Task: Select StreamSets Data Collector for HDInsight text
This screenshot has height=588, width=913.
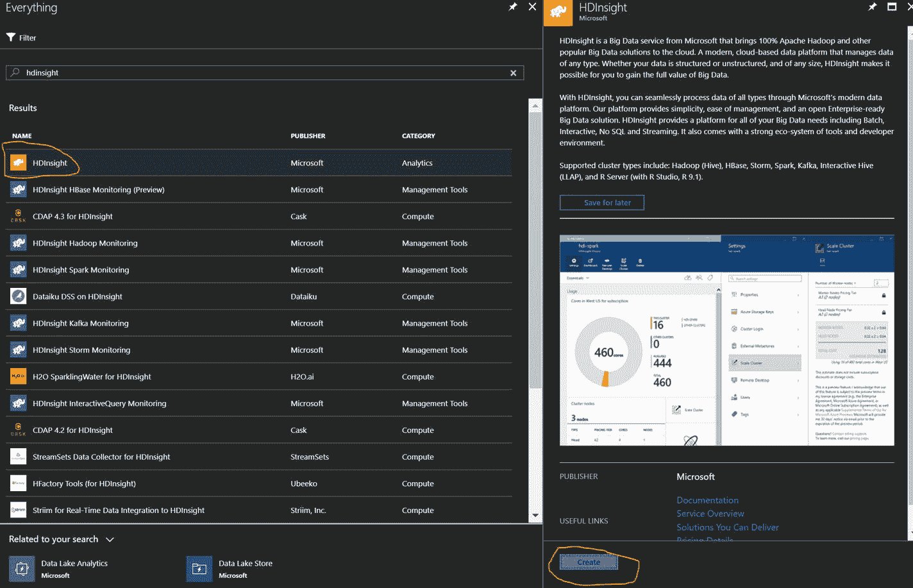Action: point(101,457)
